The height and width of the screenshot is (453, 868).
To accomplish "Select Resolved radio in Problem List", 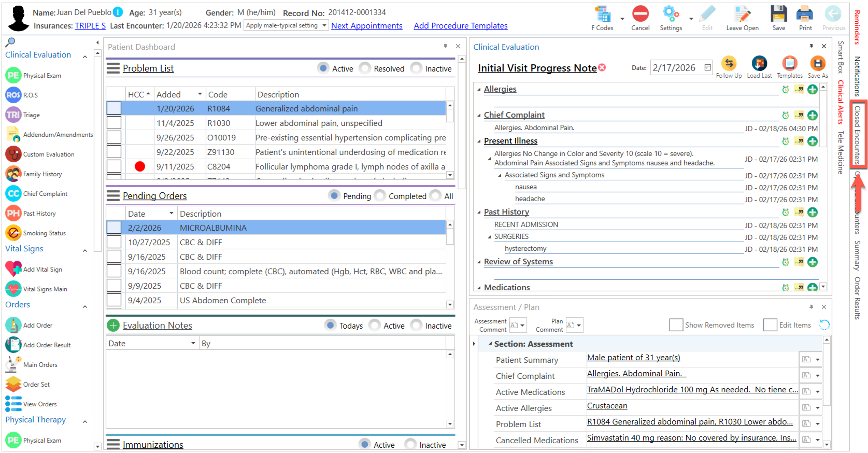I will pos(365,68).
